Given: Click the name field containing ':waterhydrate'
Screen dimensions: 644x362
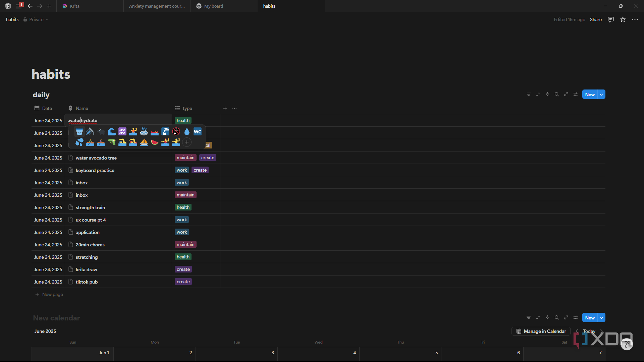Looking at the screenshot, I should pos(118,120).
